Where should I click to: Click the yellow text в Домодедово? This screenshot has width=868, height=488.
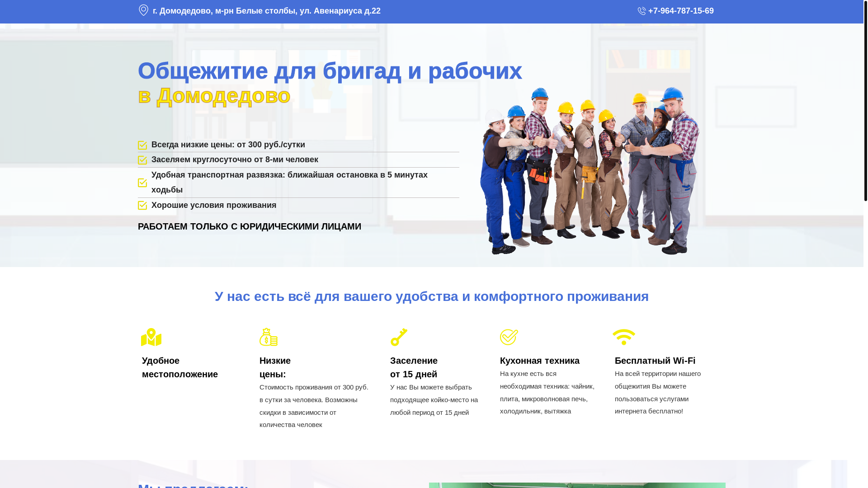[214, 95]
